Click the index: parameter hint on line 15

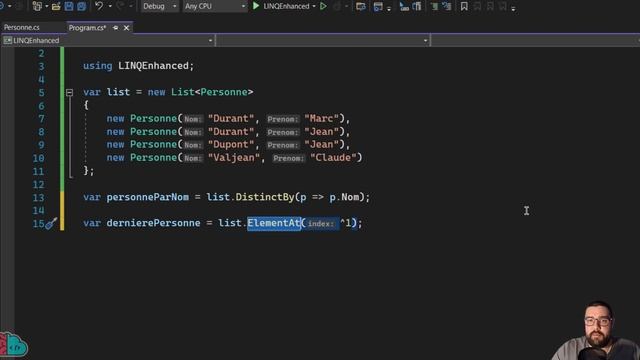coord(321,224)
